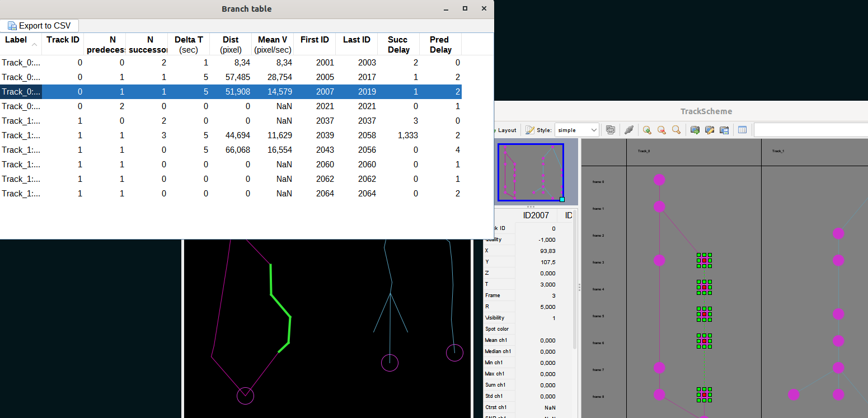
Task: Click the zoom out magnifier icon
Action: (661, 130)
